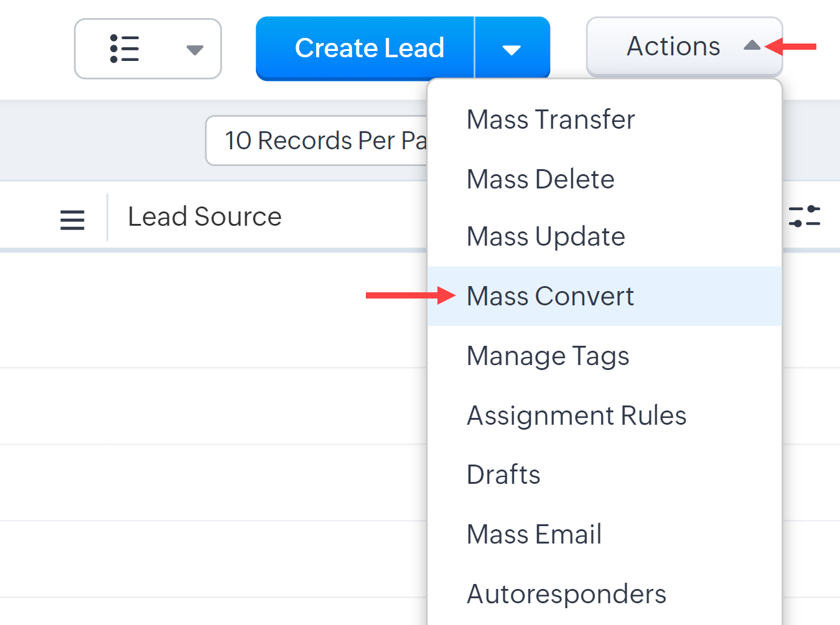Image resolution: width=840 pixels, height=625 pixels.
Task: Open Drafts from the menu
Action: (503, 475)
